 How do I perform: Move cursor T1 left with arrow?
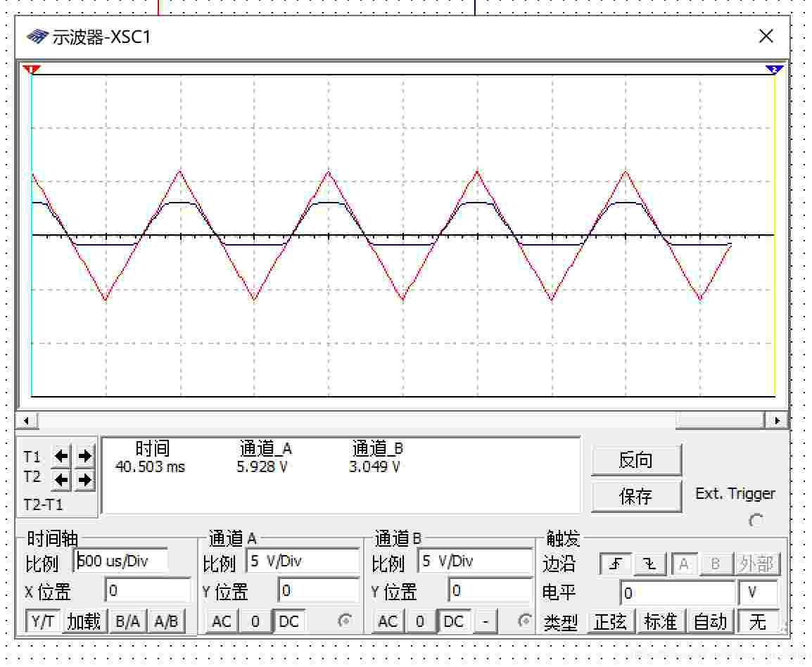click(61, 456)
